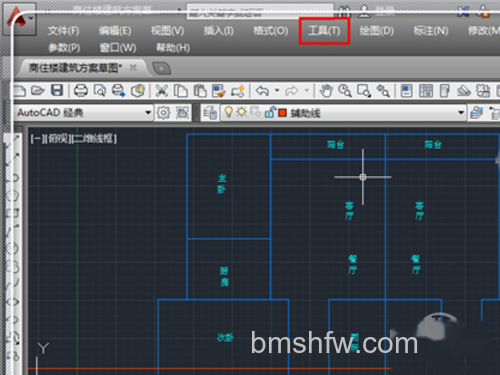Toggle the layer lock padlock icon

point(270,112)
